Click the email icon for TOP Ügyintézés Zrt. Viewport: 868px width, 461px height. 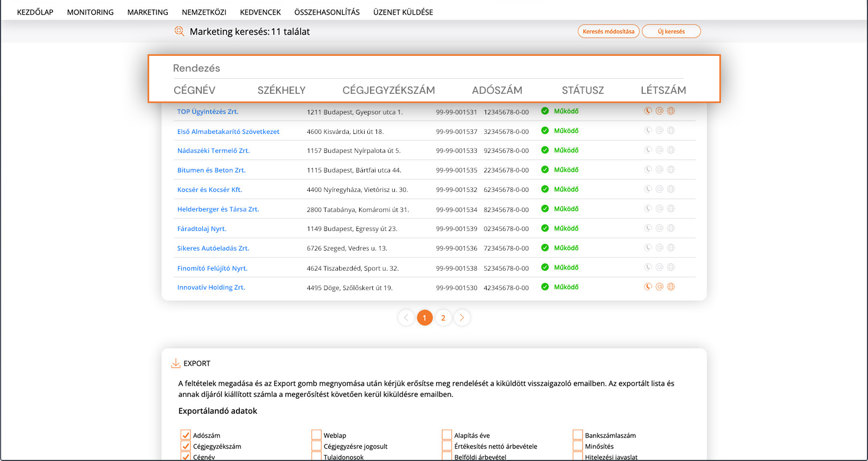click(660, 111)
